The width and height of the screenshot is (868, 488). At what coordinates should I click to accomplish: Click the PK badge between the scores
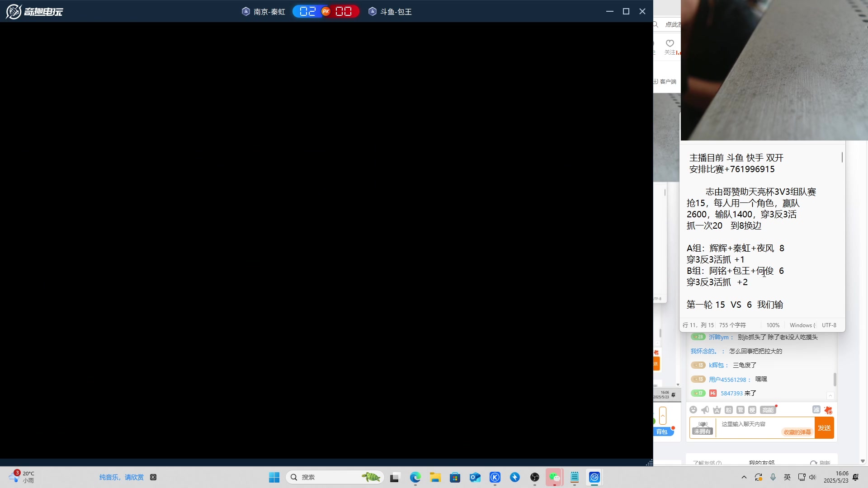click(x=325, y=11)
